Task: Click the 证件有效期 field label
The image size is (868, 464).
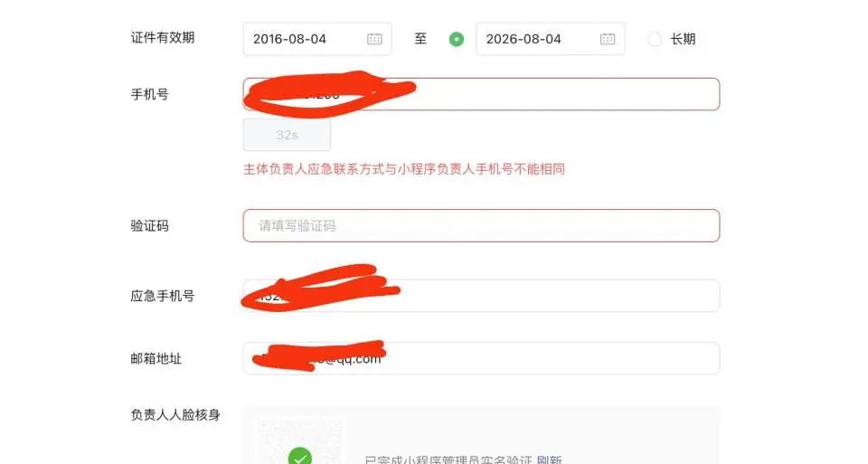Action: 163,38
